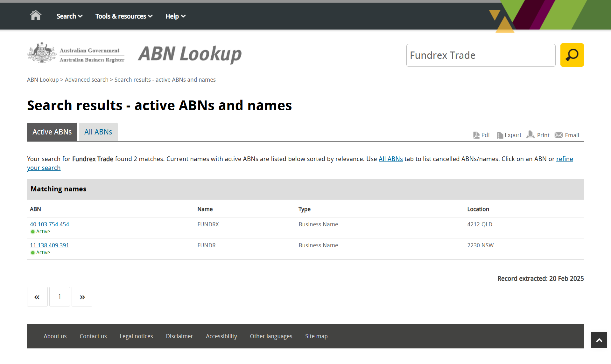Open the About us footer link

pos(55,336)
